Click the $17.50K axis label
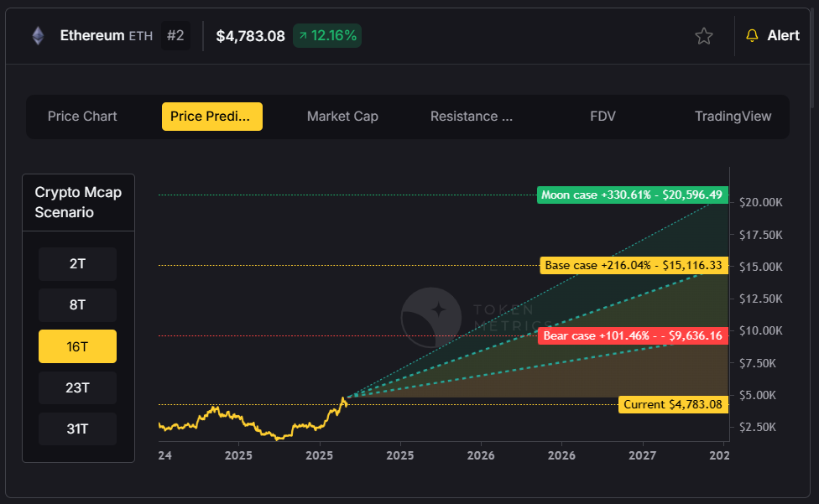Viewport: 819px width, 504px height. click(x=760, y=235)
